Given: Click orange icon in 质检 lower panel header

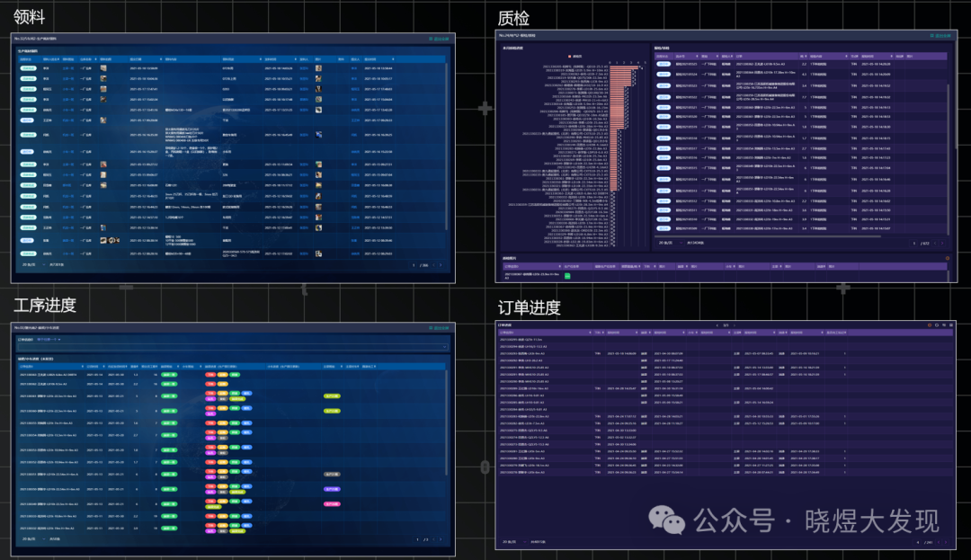Looking at the screenshot, I should [947, 259].
